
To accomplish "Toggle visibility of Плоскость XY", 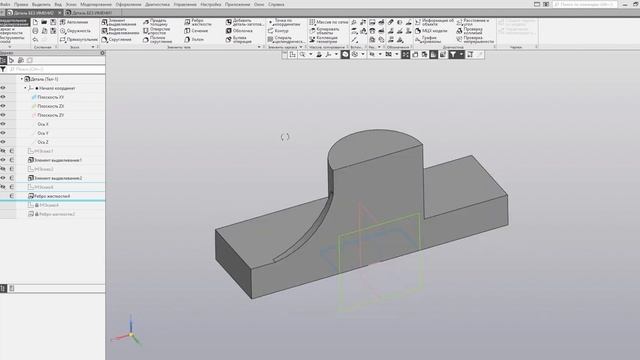I will point(3,97).
